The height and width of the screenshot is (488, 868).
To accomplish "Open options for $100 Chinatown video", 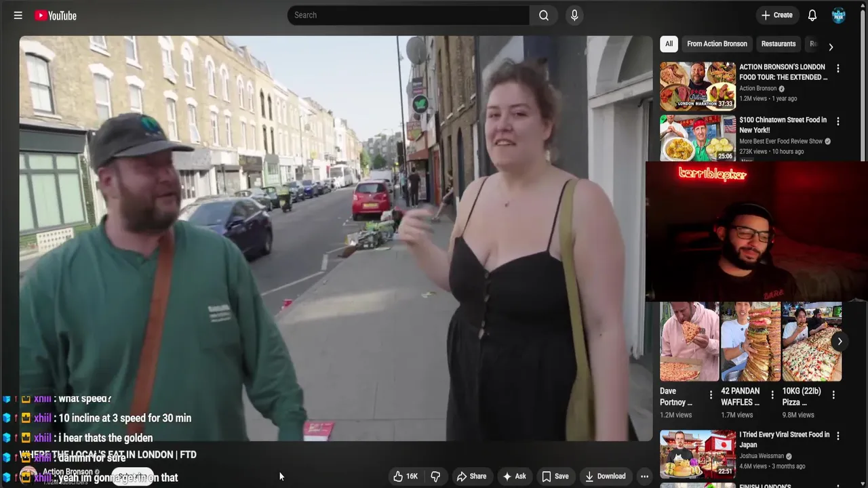I will click(x=838, y=121).
